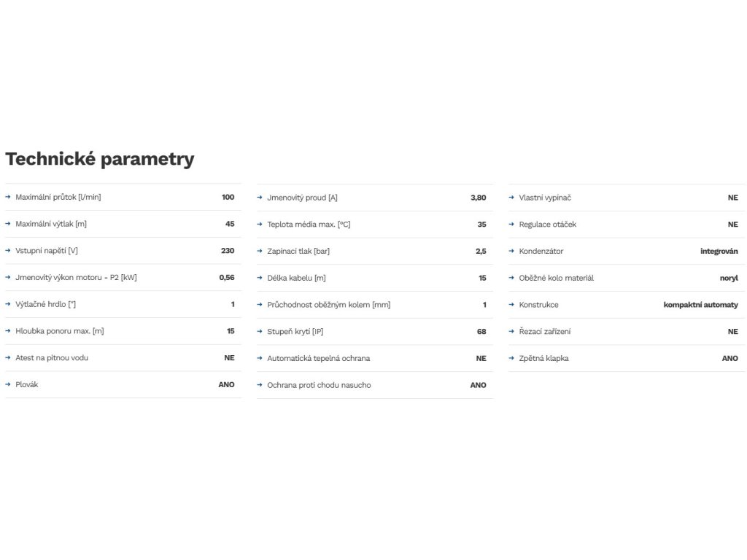The image size is (747, 560).
Task: Click arrow icon beside Plovák row
Action: click(7, 384)
